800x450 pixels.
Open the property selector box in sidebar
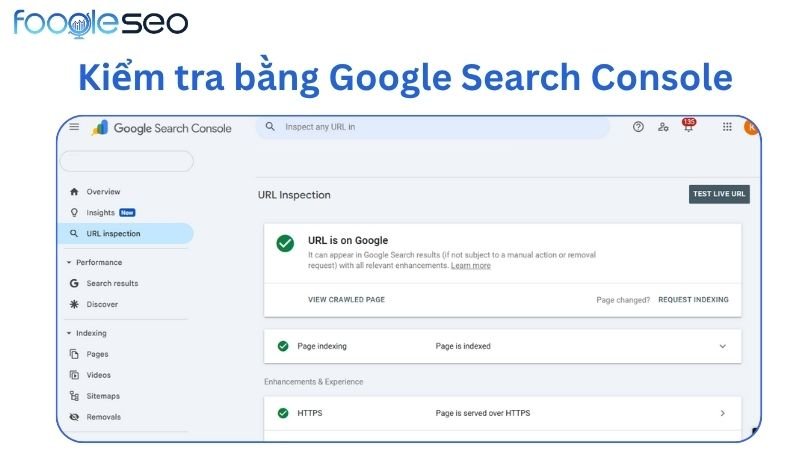click(x=127, y=161)
